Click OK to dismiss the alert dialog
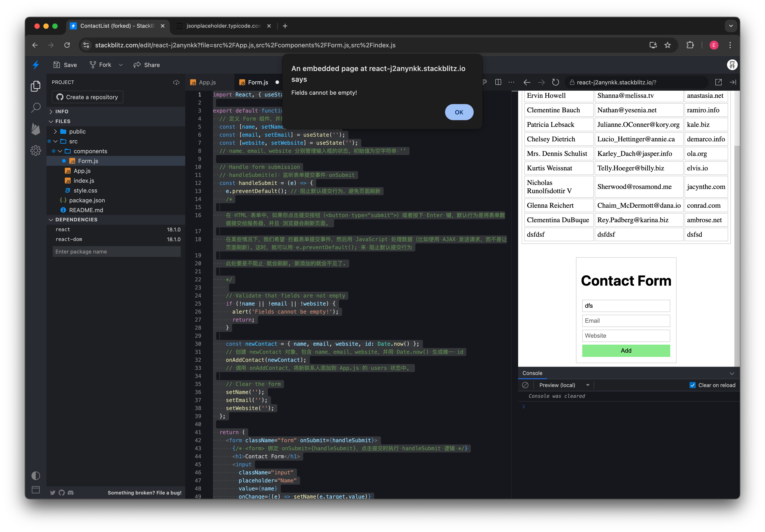 tap(459, 112)
